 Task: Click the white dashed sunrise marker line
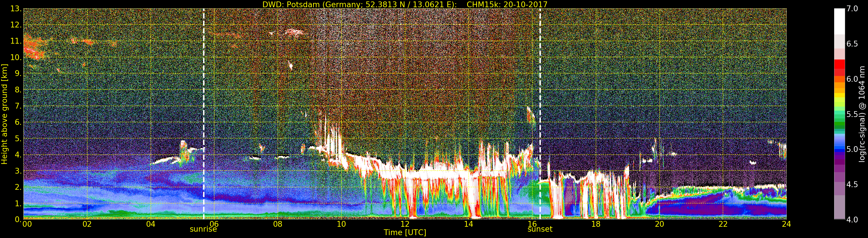[204, 114]
